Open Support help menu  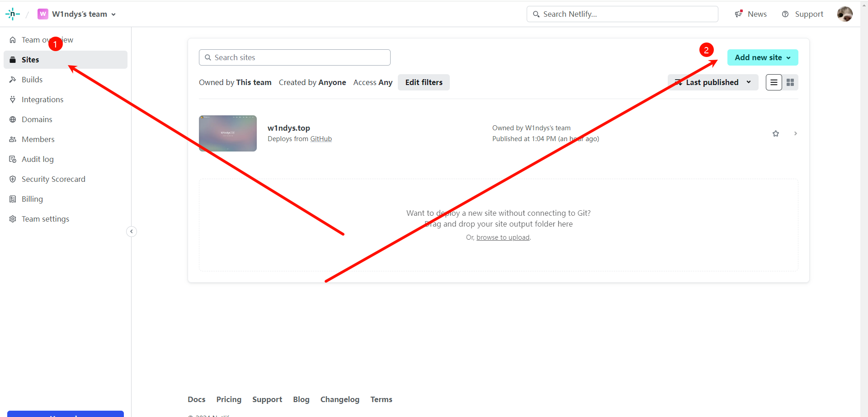(803, 14)
